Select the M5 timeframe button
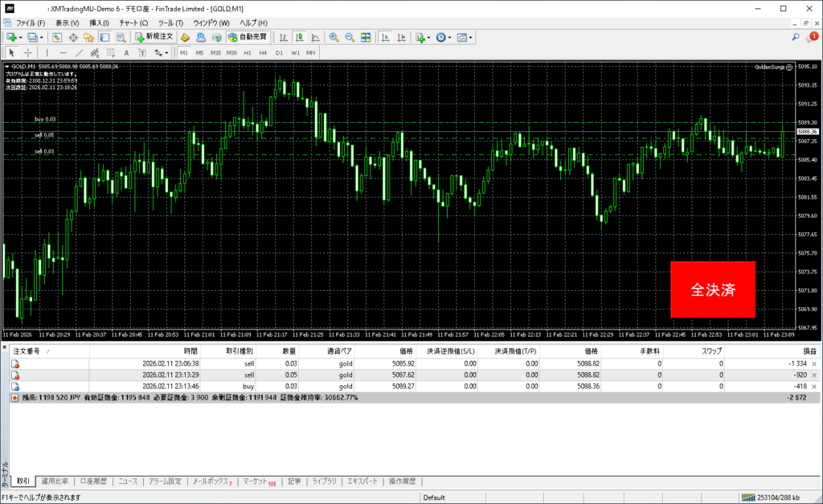The width and height of the screenshot is (823, 504). pyautogui.click(x=199, y=53)
